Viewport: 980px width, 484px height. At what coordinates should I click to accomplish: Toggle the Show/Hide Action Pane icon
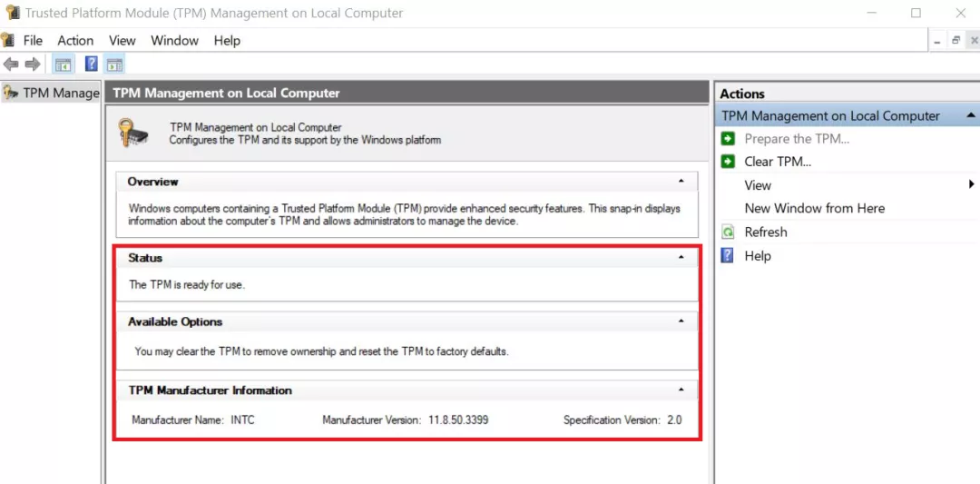pyautogui.click(x=114, y=64)
